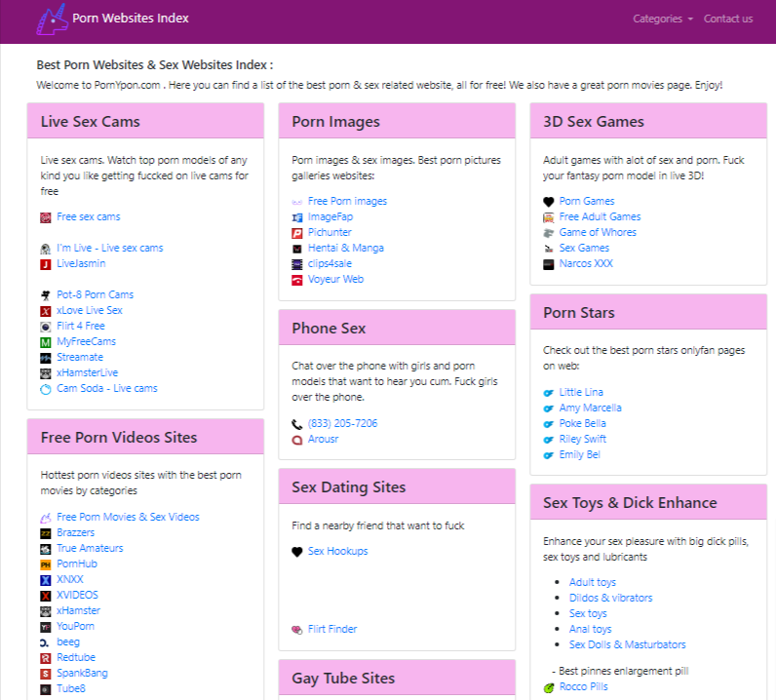The image size is (776, 700).
Task: Click the green MyFreeCams icon
Action: 46,342
